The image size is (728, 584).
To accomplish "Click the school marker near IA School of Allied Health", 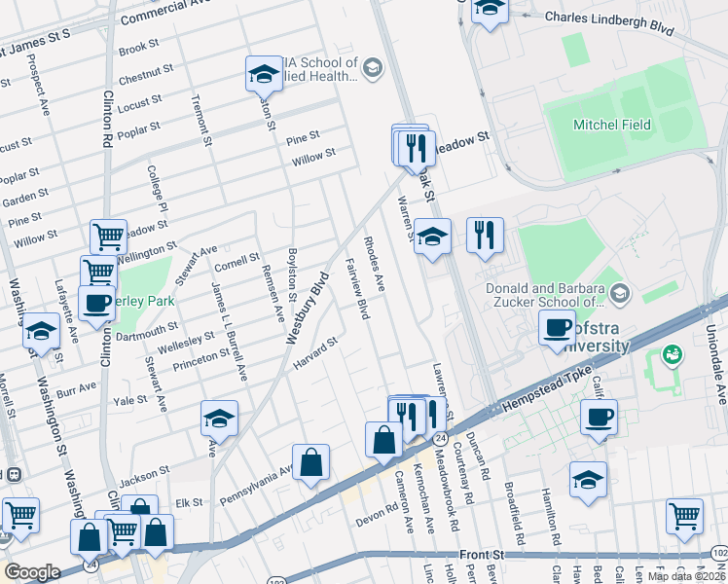I will point(264,75).
